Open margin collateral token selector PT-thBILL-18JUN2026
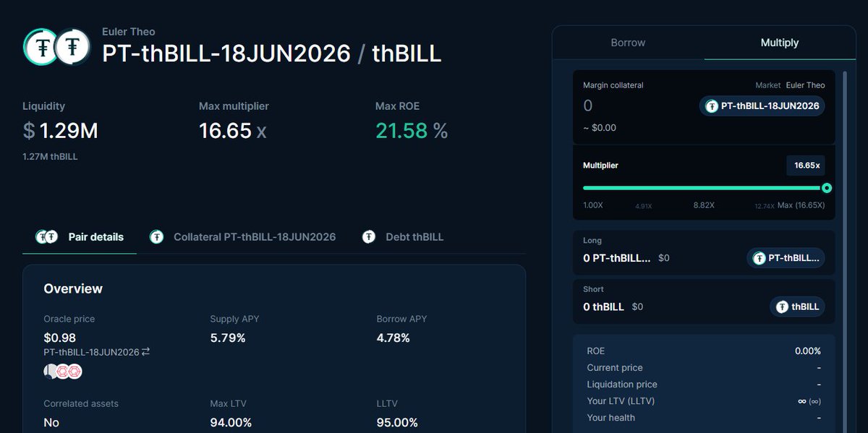The image size is (868, 433). tap(762, 106)
